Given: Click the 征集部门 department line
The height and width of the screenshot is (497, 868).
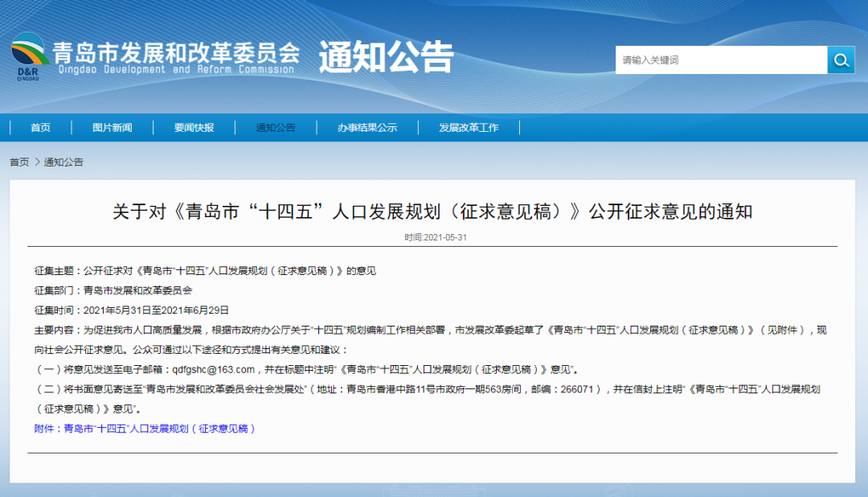Looking at the screenshot, I should [x=113, y=290].
